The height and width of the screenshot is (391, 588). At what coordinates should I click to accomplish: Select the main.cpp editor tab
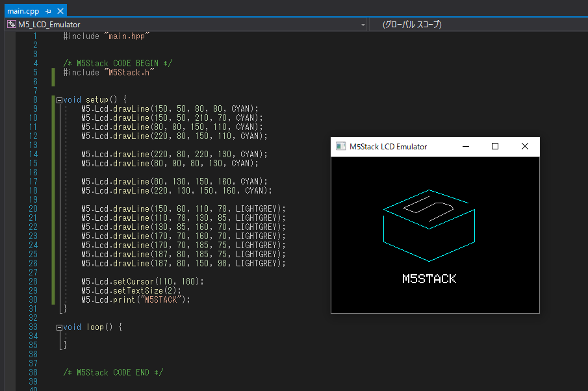point(23,11)
